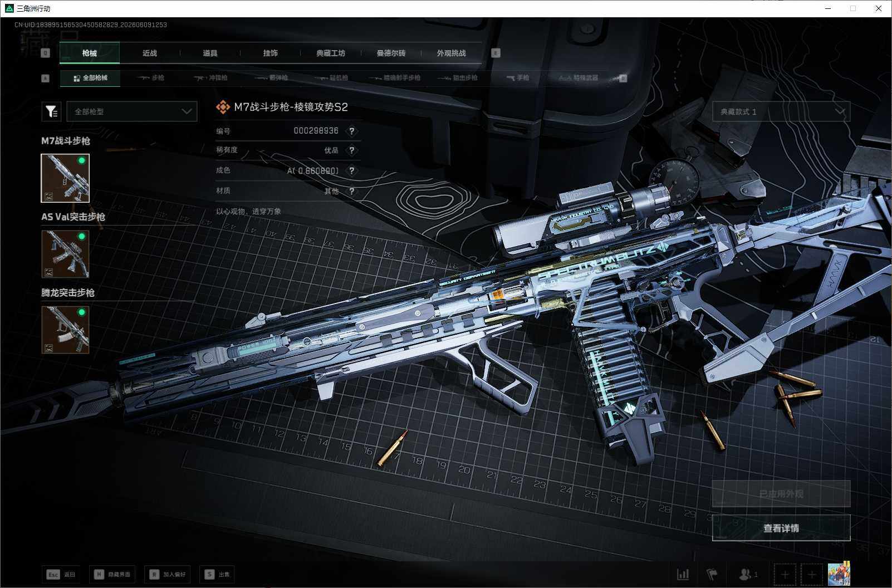Open the 道具 tab

click(x=210, y=53)
